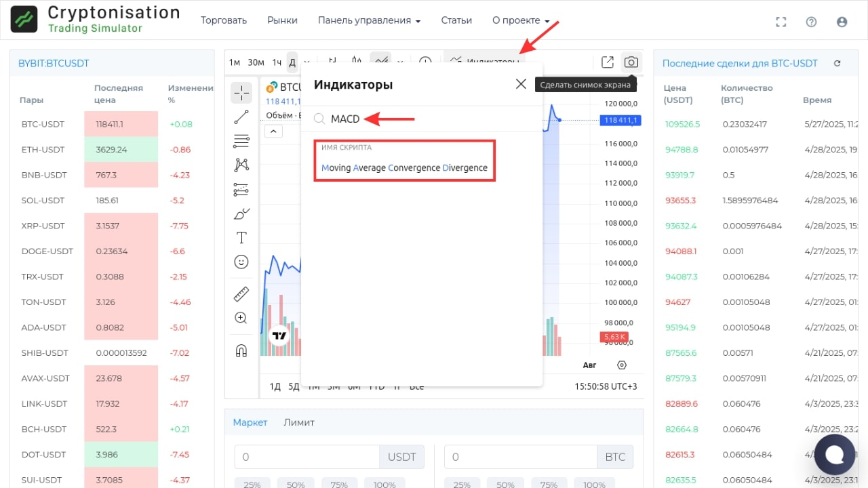Switch to the Лимит order tab
This screenshot has width=868, height=488.
[299, 422]
